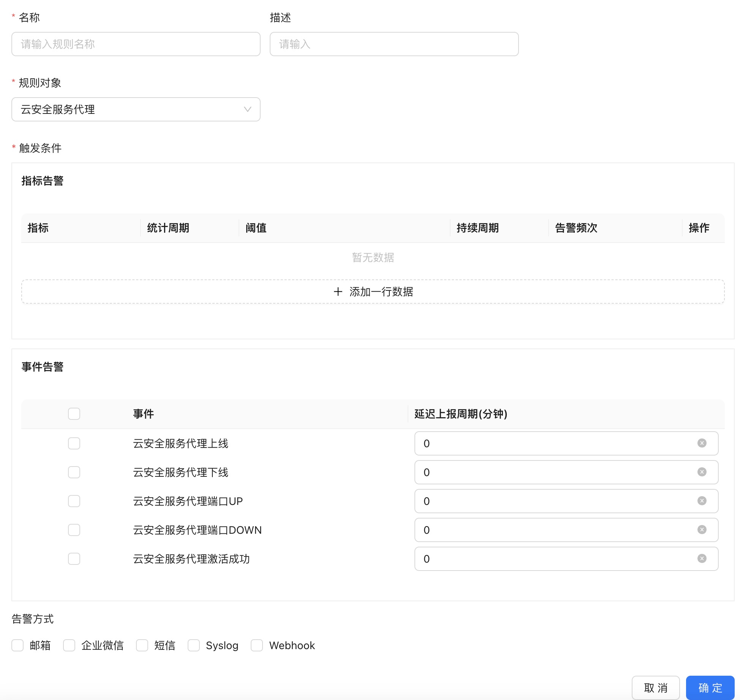Clear delay value for 云安全服务代理上线
The height and width of the screenshot is (700, 740).
point(702,443)
